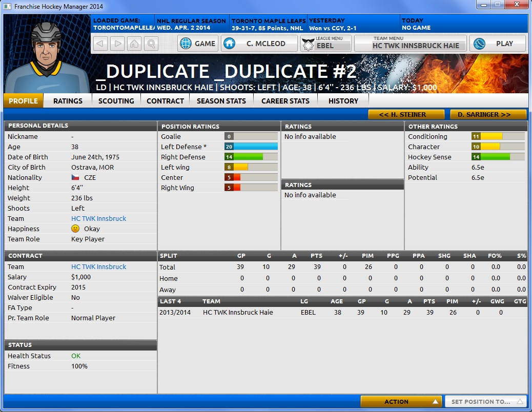Open HC TWK Innsbruck link in Contract section
532x412 pixels.
pos(99,267)
